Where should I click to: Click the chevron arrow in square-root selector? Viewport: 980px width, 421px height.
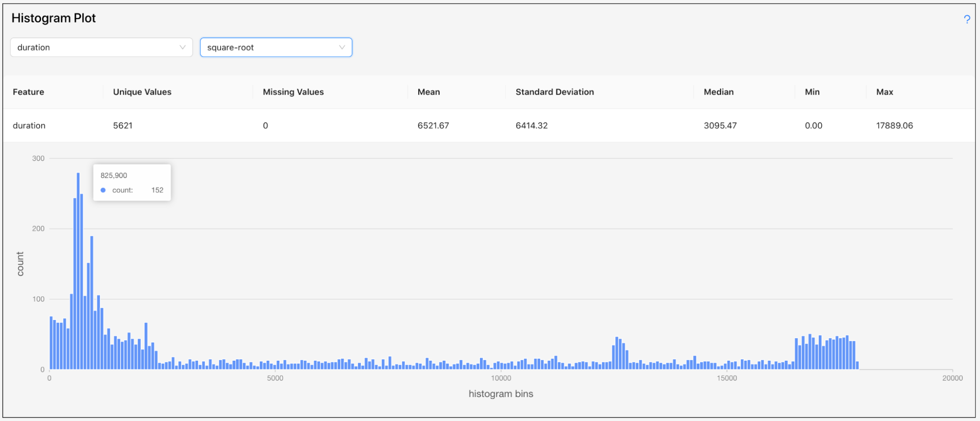pos(342,48)
